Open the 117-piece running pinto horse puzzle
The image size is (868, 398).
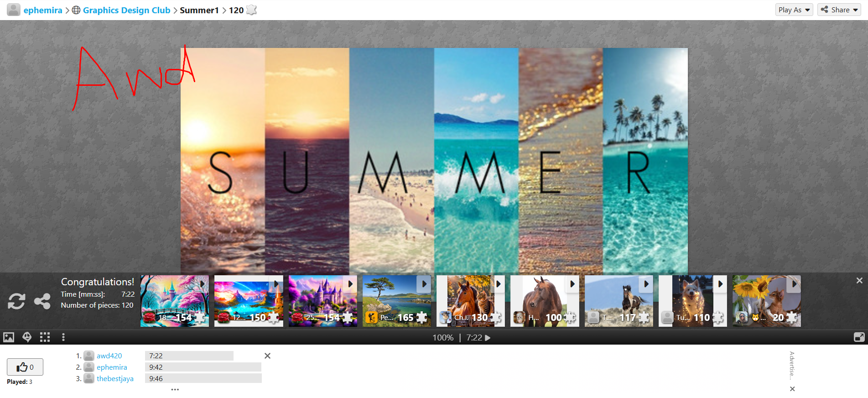tap(619, 301)
